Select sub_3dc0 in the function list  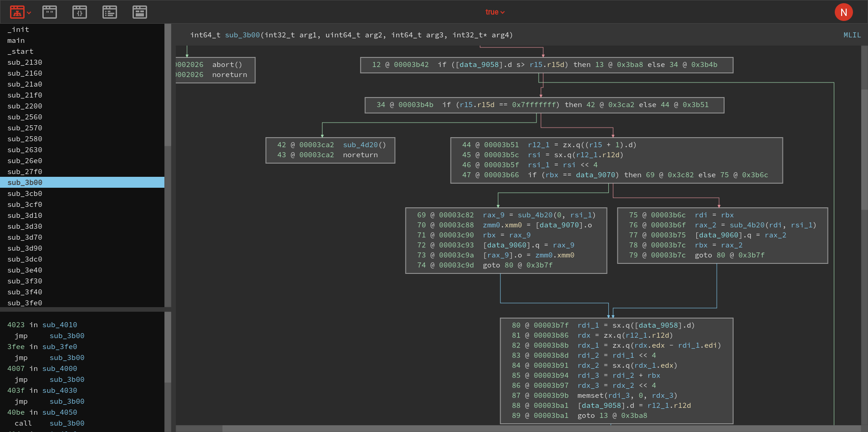pyautogui.click(x=82, y=259)
